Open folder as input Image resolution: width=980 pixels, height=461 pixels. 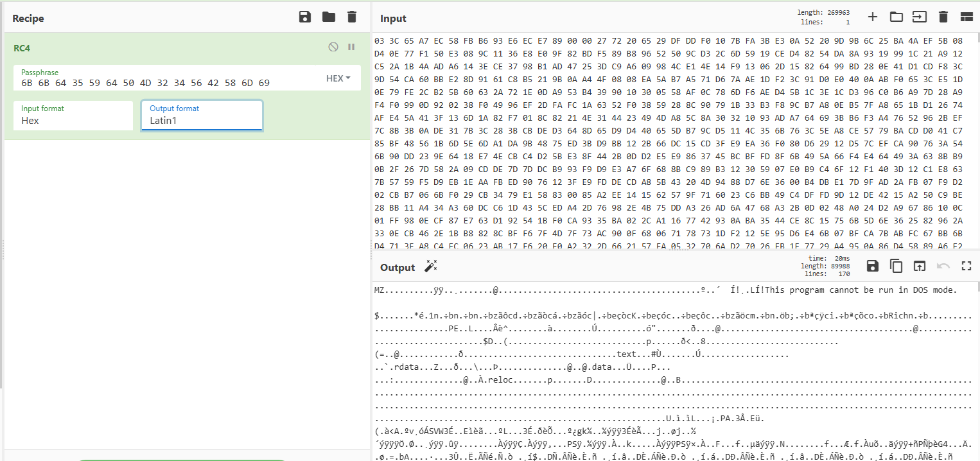[x=896, y=17]
